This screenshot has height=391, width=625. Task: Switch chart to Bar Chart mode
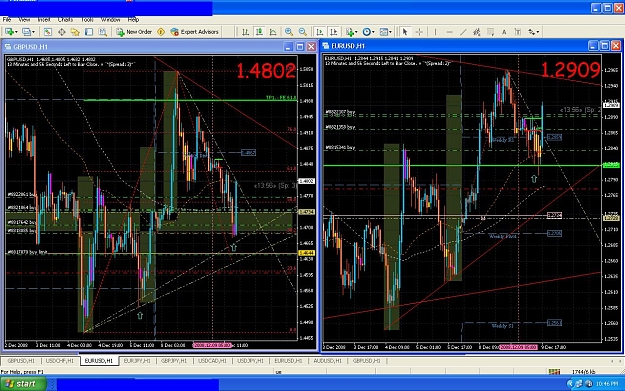tap(245, 32)
